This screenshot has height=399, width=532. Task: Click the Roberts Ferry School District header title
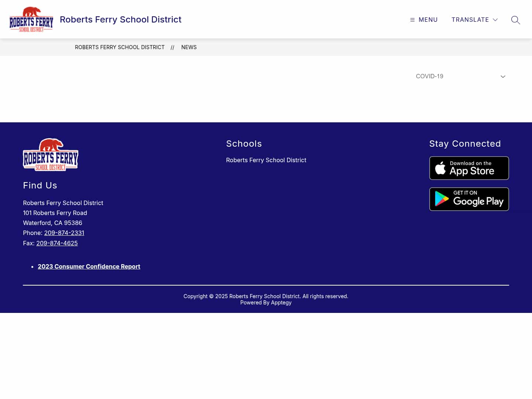point(120,20)
